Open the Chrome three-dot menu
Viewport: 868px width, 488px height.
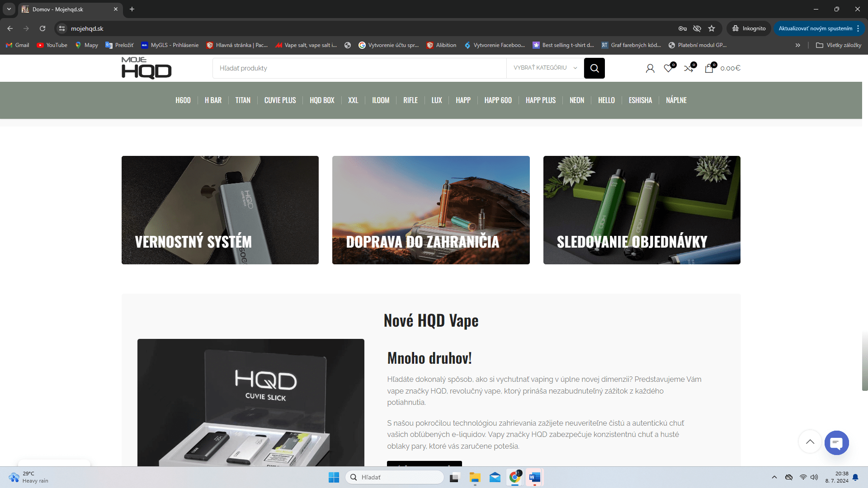coord(858,28)
